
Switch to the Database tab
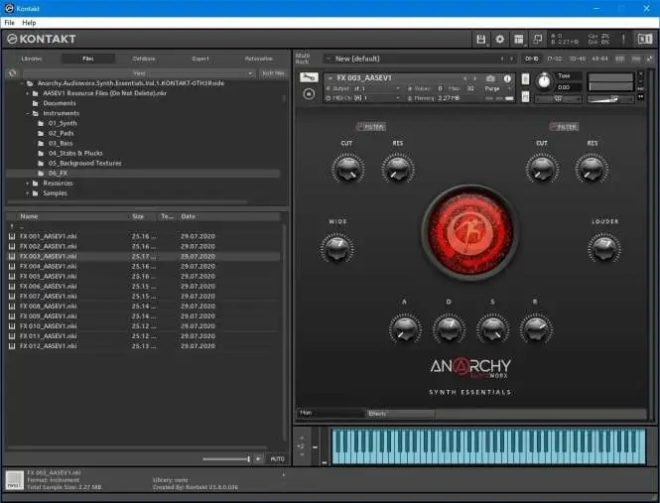(x=144, y=59)
